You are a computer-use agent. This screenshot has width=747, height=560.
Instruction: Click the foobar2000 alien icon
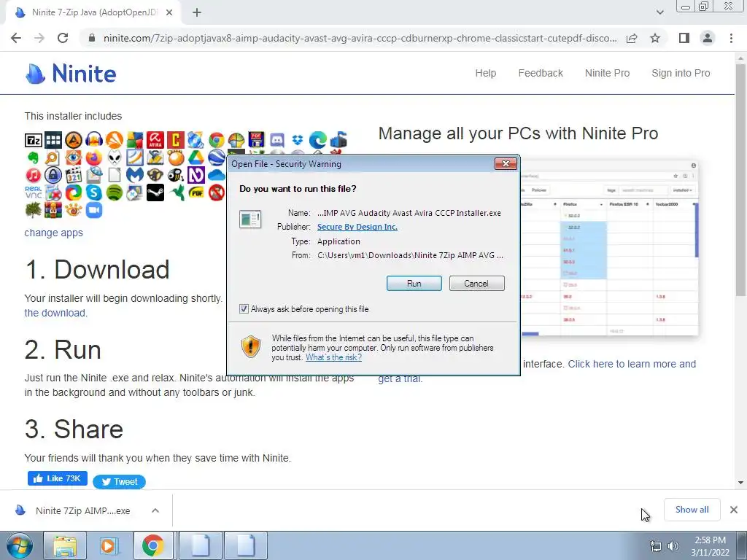pyautogui.click(x=115, y=157)
